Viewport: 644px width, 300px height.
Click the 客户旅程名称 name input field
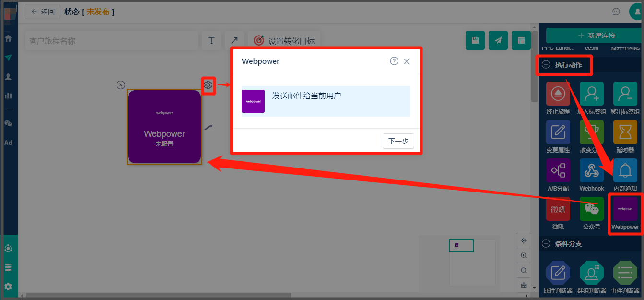click(111, 41)
